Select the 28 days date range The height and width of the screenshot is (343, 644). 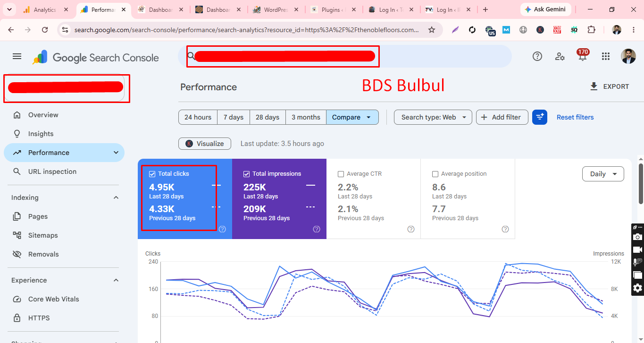click(268, 117)
